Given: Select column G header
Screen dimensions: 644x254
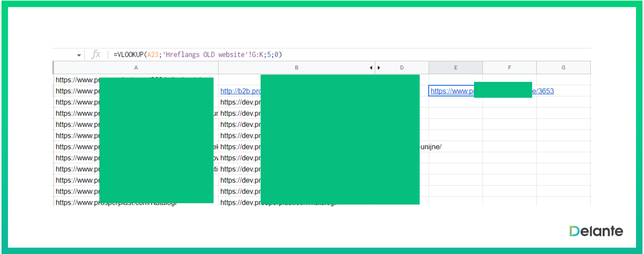Looking at the screenshot, I should (x=563, y=67).
